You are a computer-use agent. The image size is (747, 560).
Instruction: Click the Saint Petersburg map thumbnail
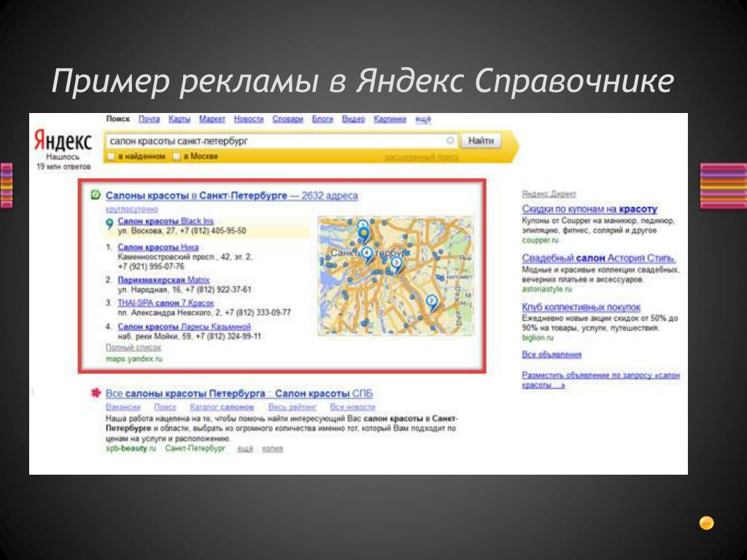(395, 276)
